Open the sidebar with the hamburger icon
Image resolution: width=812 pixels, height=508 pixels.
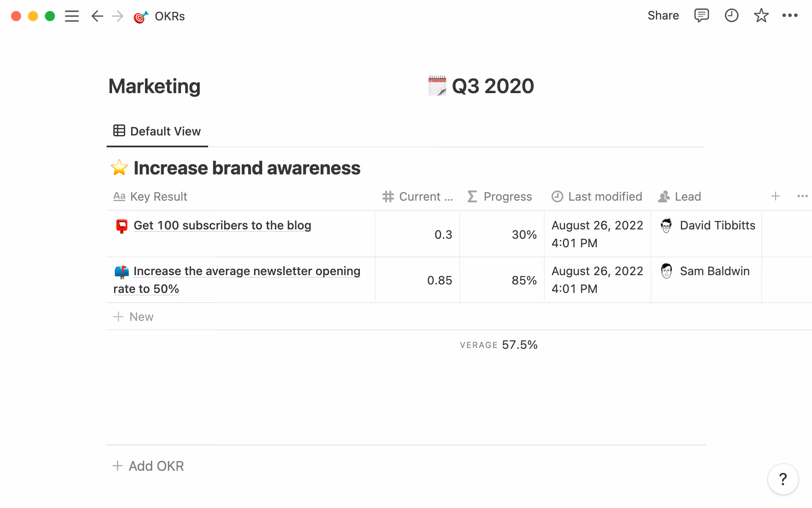(x=72, y=16)
